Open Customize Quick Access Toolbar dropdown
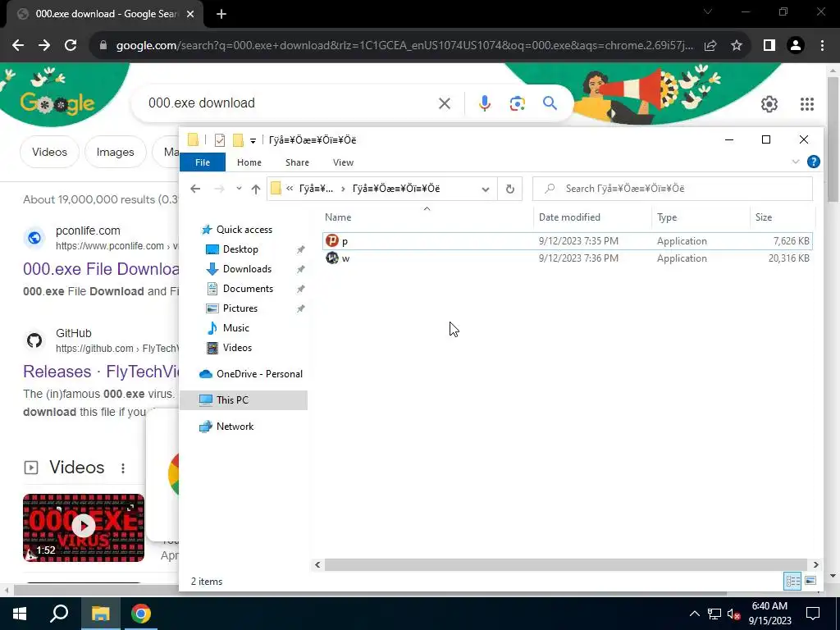 (x=253, y=141)
